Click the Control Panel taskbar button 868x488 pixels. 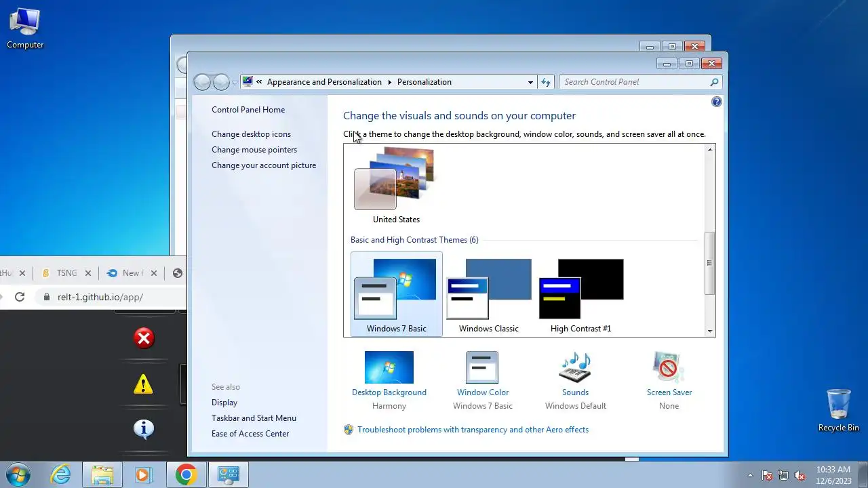click(x=228, y=474)
